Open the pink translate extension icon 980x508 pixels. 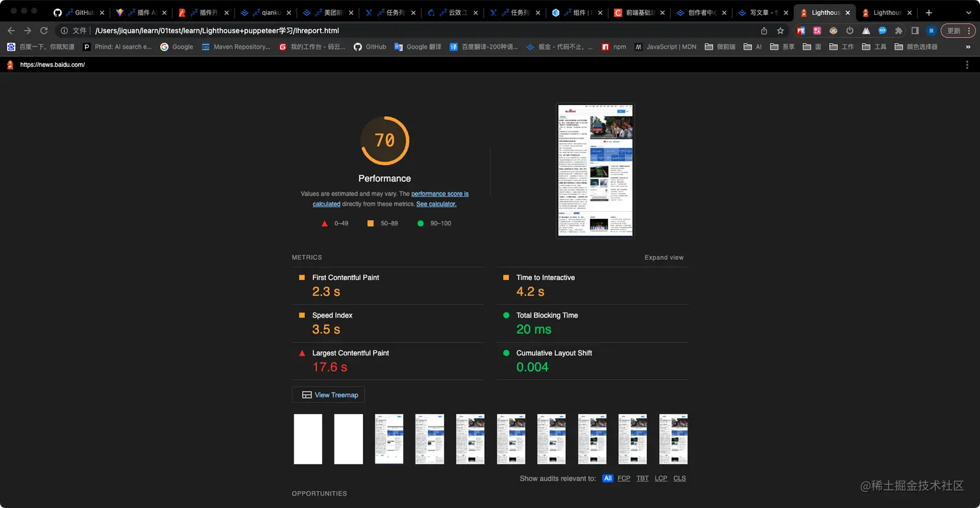pyautogui.click(x=817, y=30)
